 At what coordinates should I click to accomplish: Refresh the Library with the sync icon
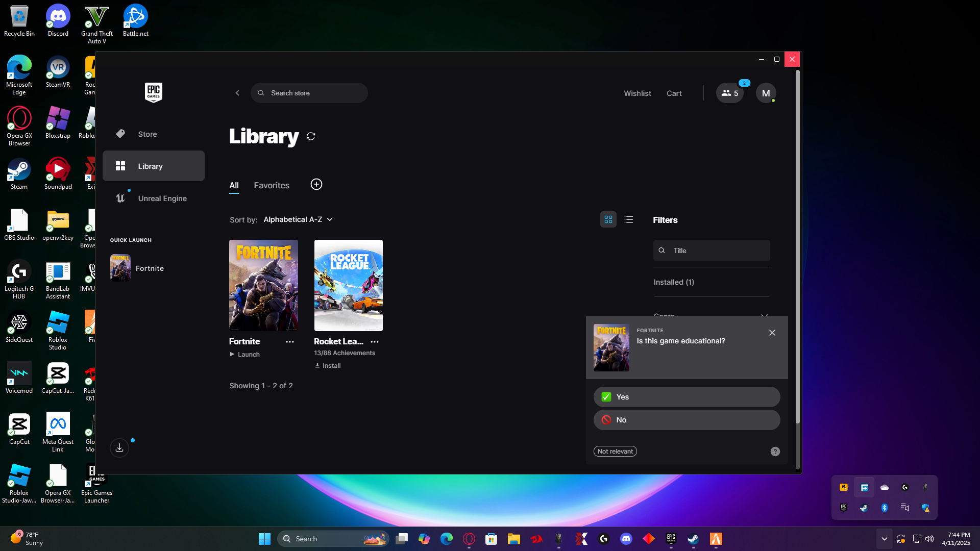click(311, 136)
